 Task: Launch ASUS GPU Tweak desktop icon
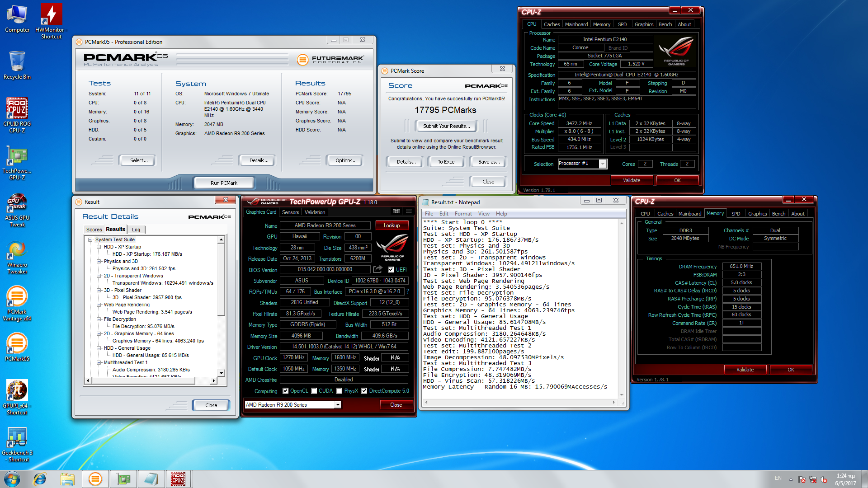point(17,210)
